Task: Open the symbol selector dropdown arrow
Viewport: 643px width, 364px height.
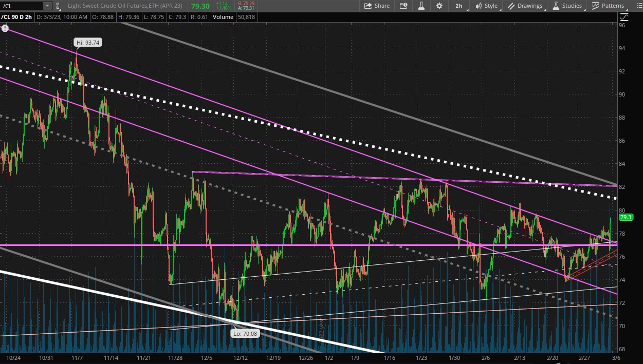Action: (47, 6)
